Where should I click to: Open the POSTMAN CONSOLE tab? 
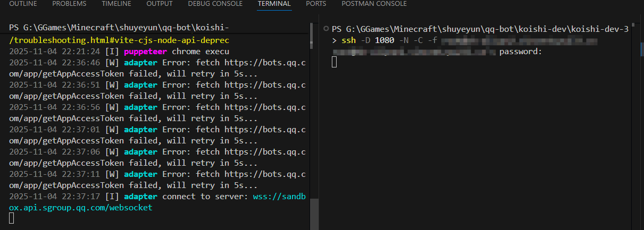point(374,4)
